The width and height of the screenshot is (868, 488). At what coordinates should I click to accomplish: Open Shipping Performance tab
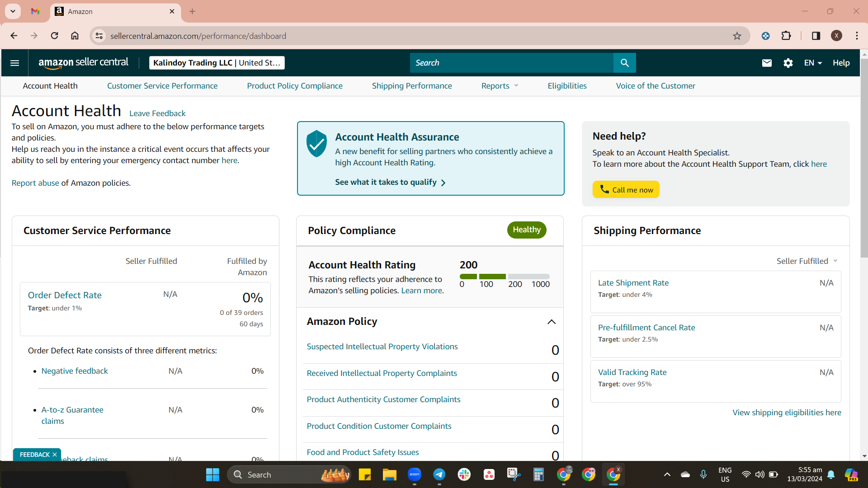coord(412,86)
